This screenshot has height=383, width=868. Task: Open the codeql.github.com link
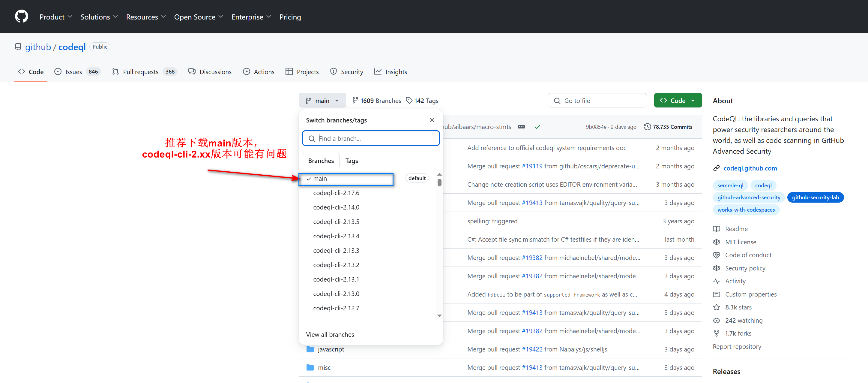point(750,168)
